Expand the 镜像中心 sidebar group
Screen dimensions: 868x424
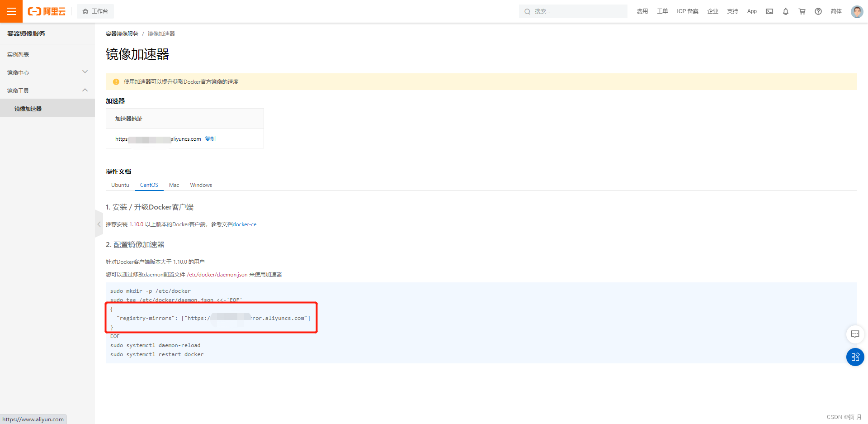coord(47,72)
